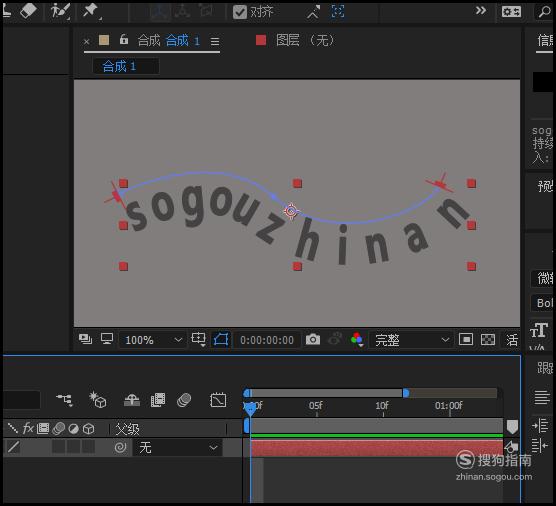Click the fx effects column header
This screenshot has height=506, width=556.
click(x=28, y=429)
